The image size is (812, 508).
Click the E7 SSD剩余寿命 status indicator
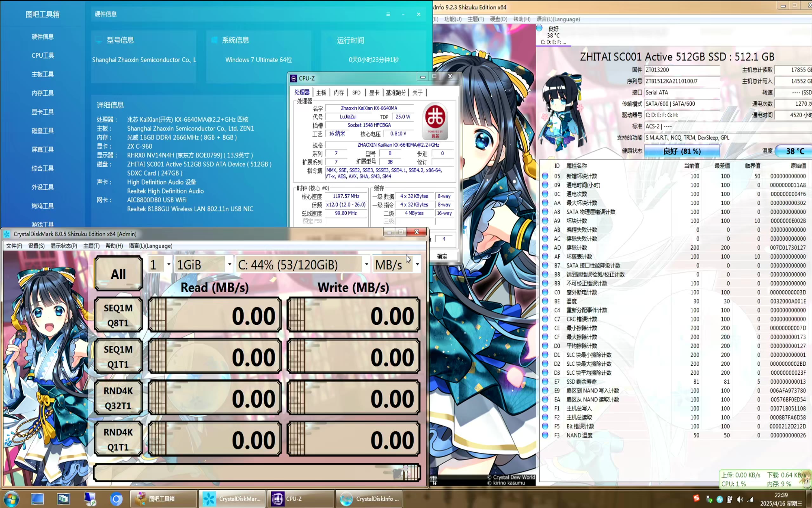click(545, 382)
